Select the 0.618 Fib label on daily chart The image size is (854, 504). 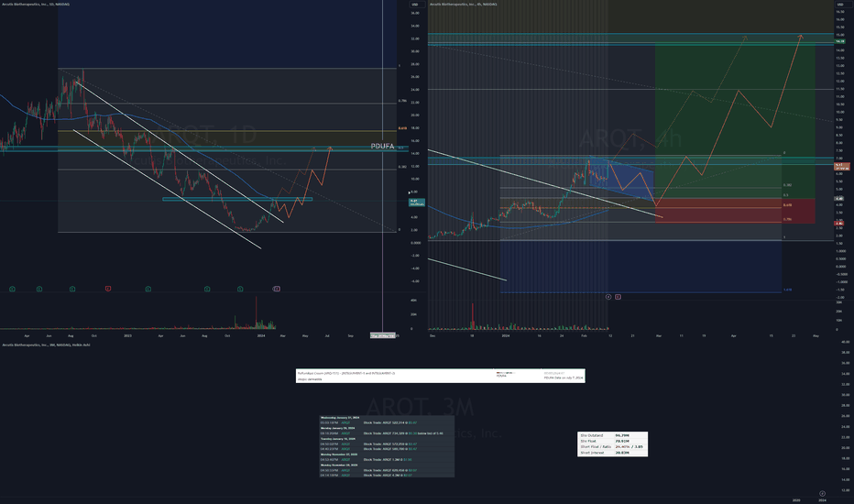point(402,128)
